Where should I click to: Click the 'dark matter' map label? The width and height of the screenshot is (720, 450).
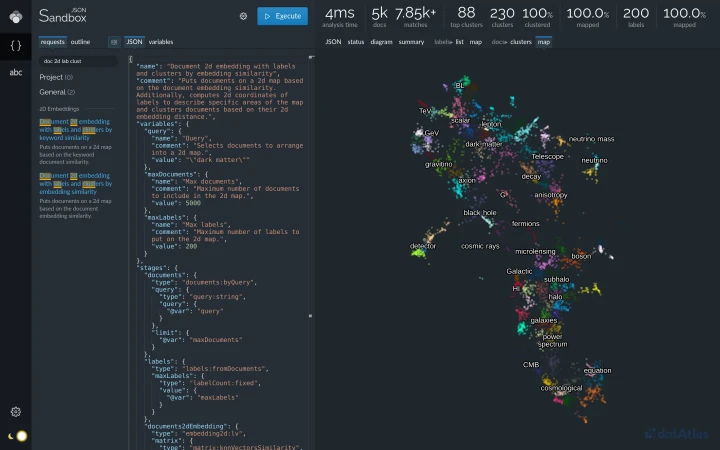(x=484, y=144)
